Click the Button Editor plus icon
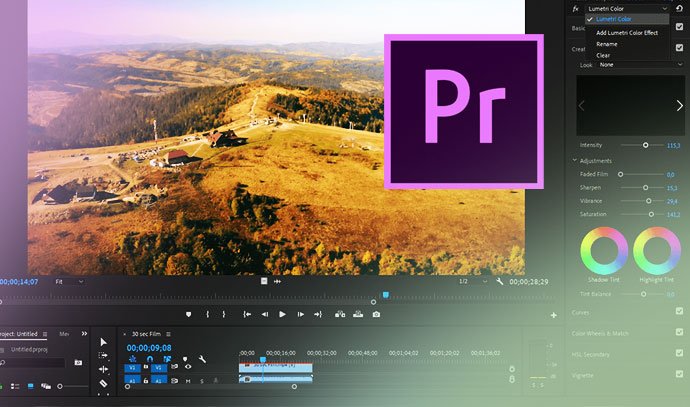 click(553, 315)
